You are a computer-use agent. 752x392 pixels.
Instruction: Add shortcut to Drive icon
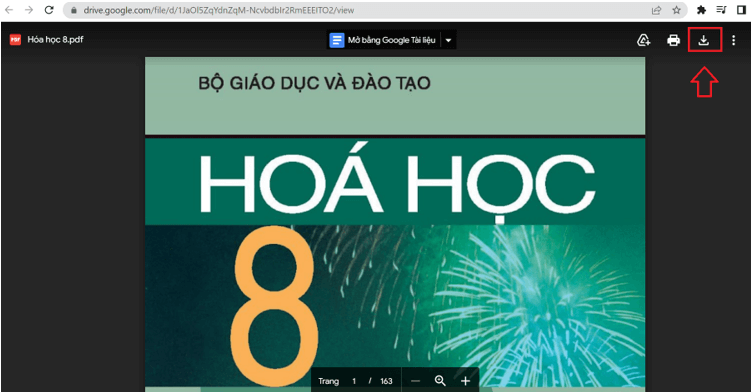click(x=643, y=40)
